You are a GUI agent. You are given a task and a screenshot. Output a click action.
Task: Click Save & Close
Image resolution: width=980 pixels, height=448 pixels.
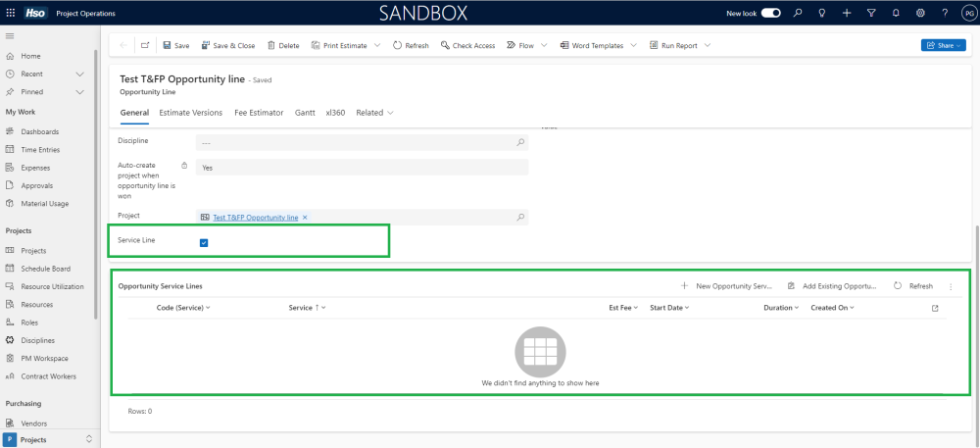pos(228,46)
